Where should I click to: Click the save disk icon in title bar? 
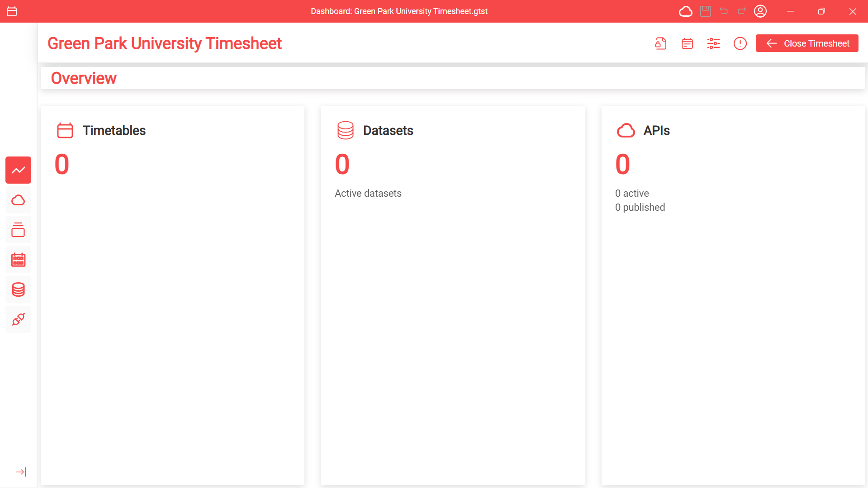click(705, 11)
